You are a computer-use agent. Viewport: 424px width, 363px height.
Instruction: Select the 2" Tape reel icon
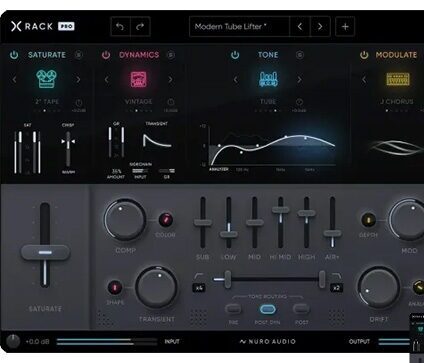(x=46, y=79)
